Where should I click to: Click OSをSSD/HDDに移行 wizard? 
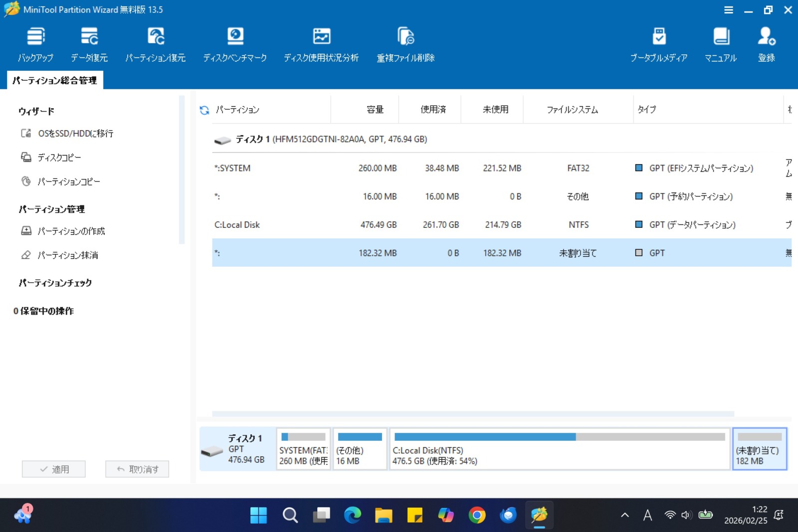[75, 134]
